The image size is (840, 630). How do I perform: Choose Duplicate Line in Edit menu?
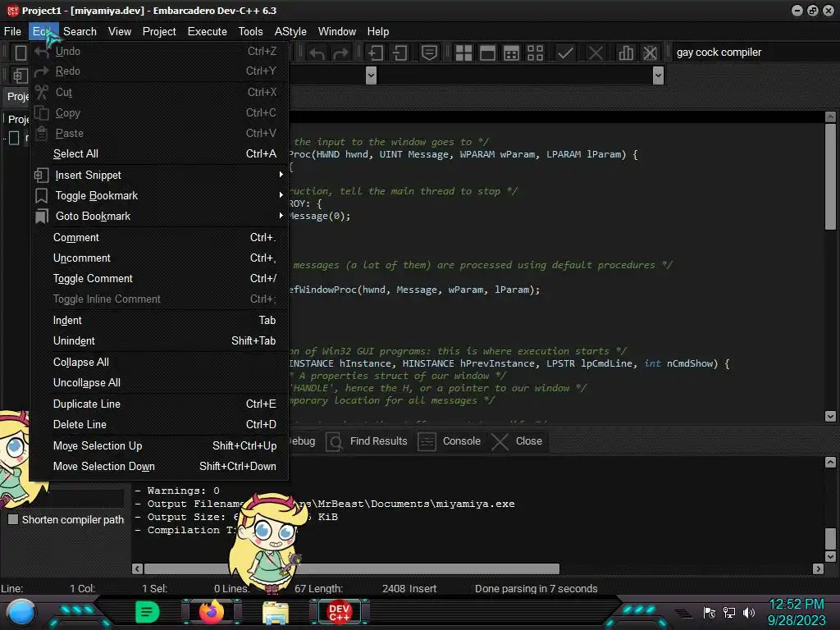(158, 404)
